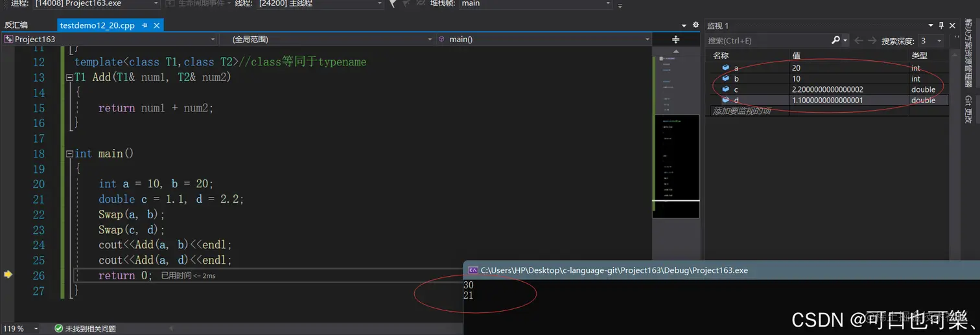Image resolution: width=980 pixels, height=335 pixels.
Task: Open the watch search options arrow
Action: point(845,41)
